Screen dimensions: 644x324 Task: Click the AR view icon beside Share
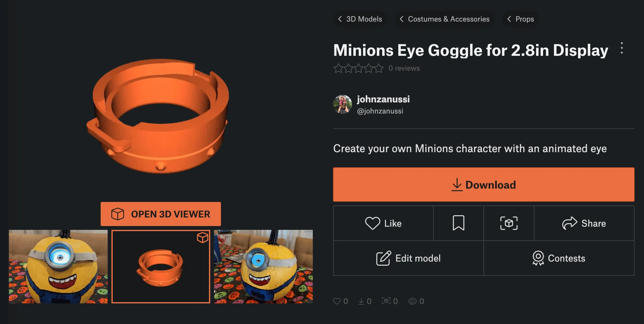(508, 223)
